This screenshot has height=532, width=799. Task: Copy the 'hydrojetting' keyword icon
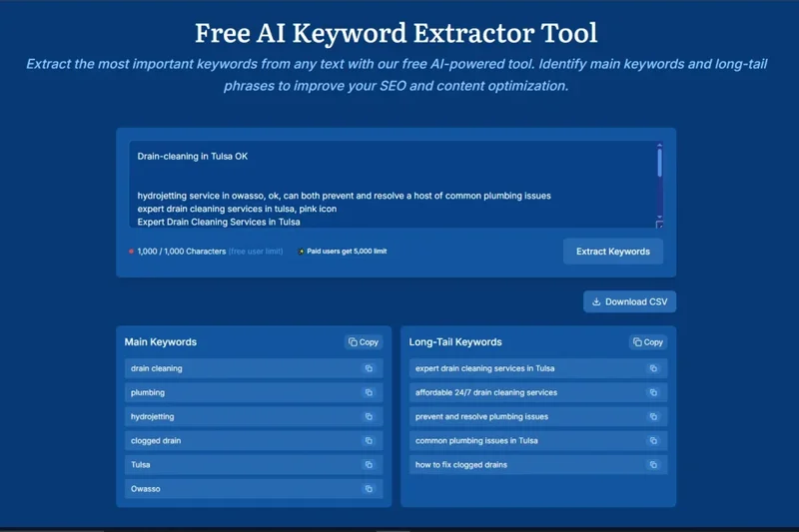[x=369, y=416]
